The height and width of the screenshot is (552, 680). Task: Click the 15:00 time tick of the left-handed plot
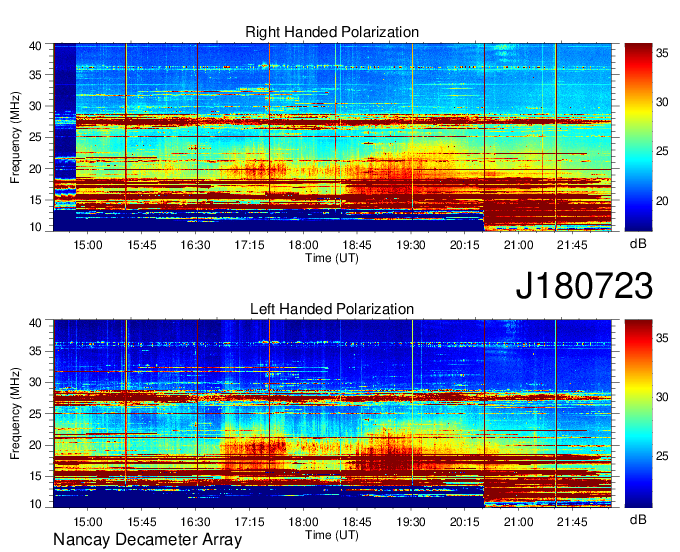coord(88,521)
